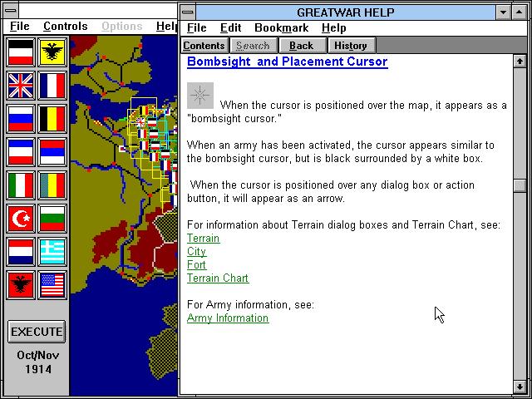Follow the Terrain help link
The width and height of the screenshot is (532, 399).
203,239
